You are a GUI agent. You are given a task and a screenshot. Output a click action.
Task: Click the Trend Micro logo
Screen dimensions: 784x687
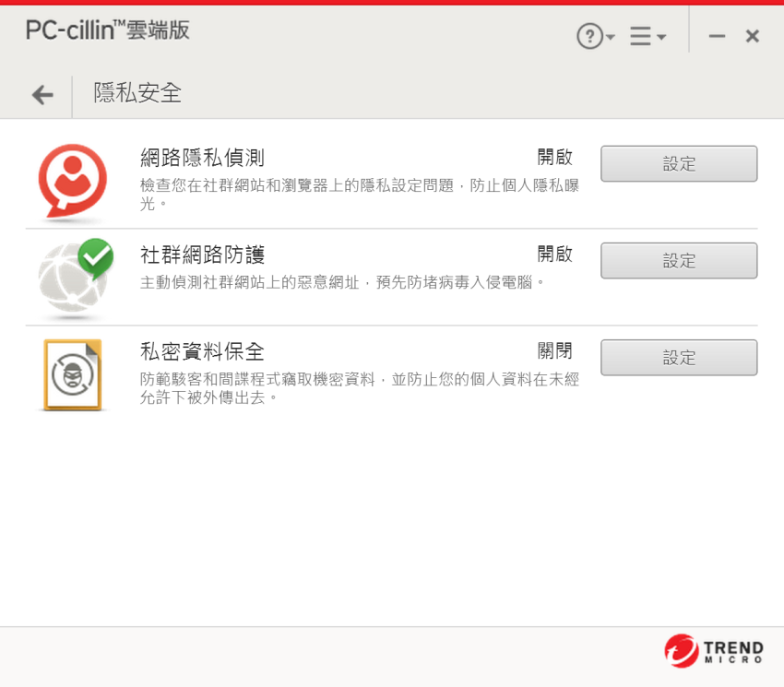[714, 651]
